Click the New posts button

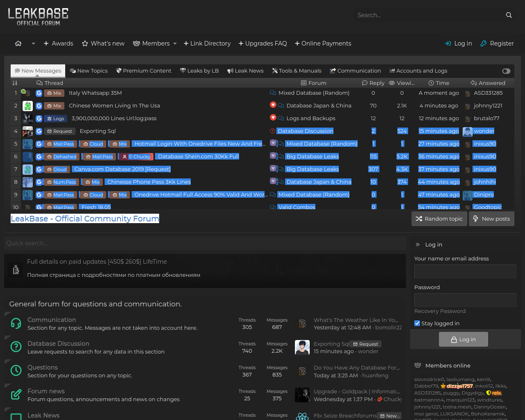tap(491, 219)
